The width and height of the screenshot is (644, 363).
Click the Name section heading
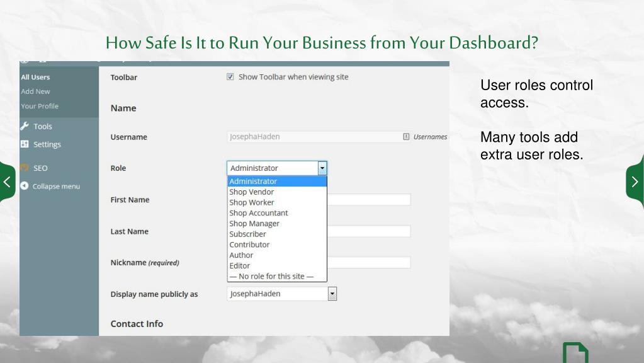[x=123, y=108]
